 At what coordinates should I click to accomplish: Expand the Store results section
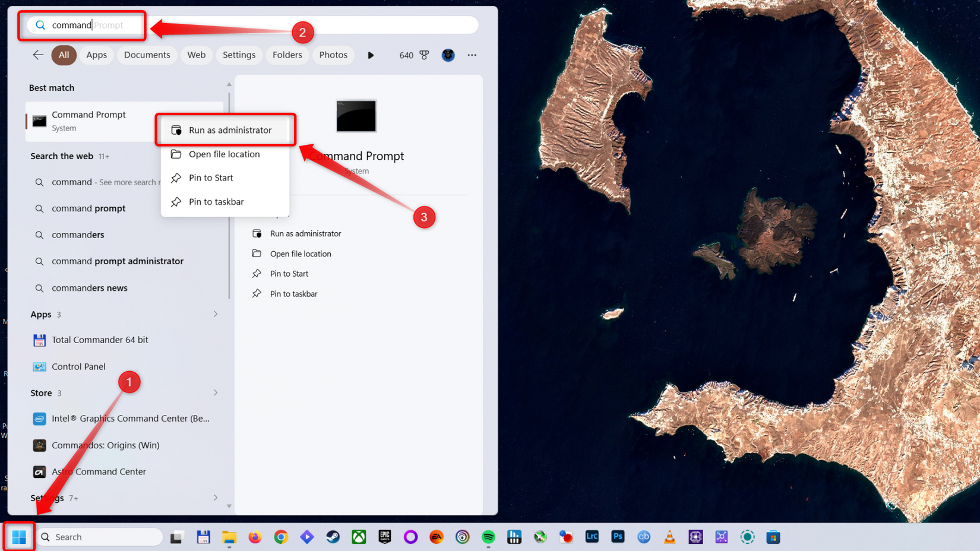(215, 393)
